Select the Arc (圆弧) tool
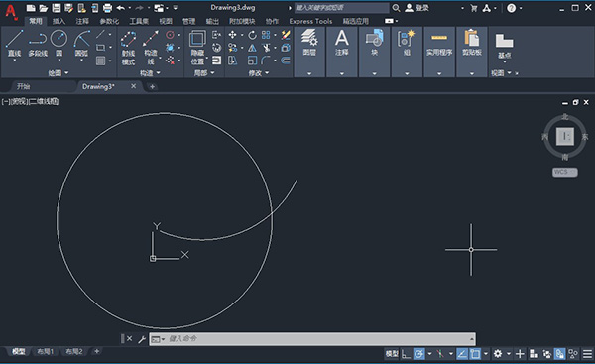 (81, 43)
